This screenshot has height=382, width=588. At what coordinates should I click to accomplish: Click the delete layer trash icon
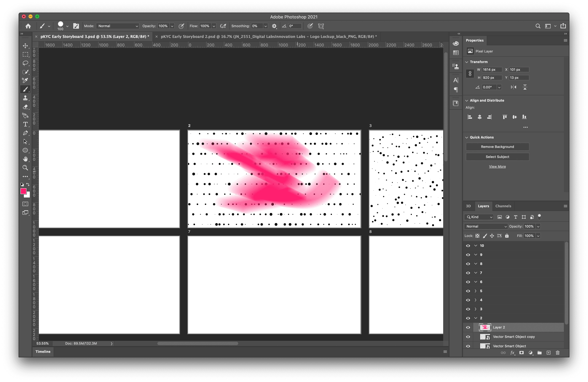pos(558,353)
